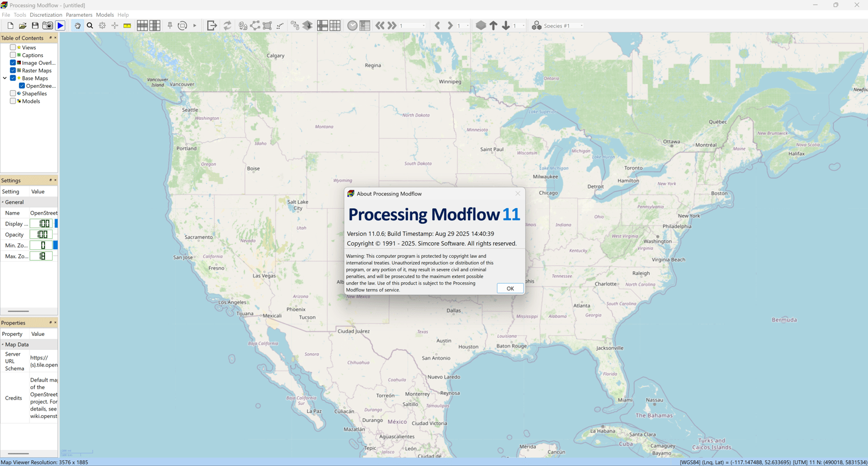Adjust the Display value field

(x=41, y=224)
